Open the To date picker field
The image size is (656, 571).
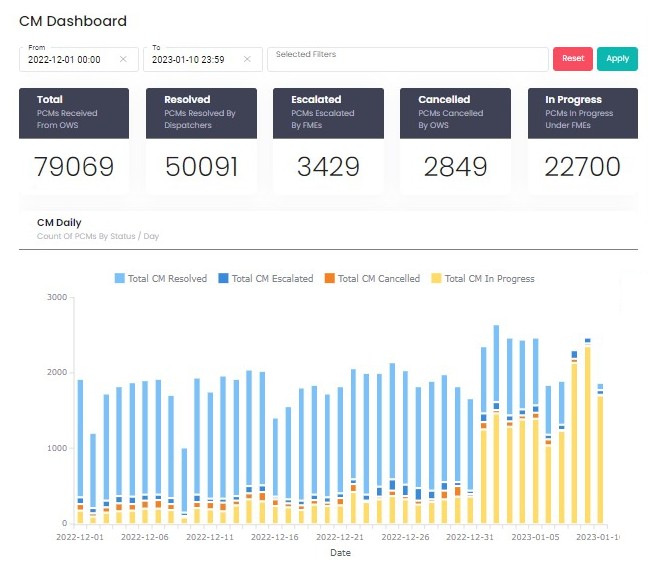pyautogui.click(x=188, y=60)
